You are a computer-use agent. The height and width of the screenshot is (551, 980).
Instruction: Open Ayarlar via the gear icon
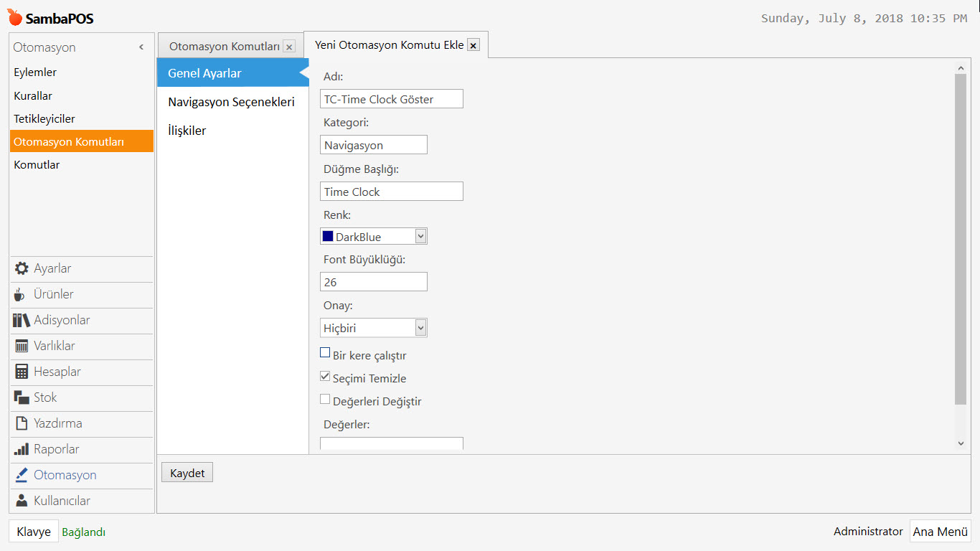tap(22, 268)
